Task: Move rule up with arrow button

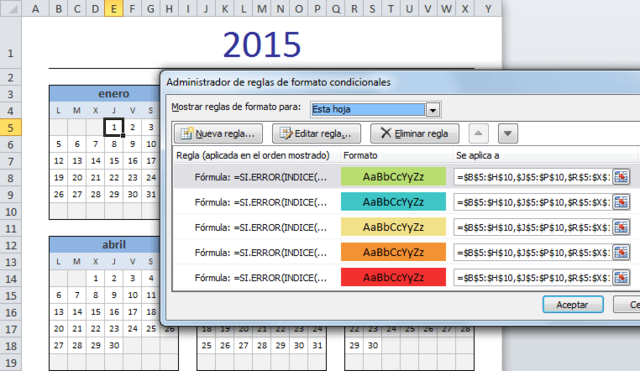Action: [478, 133]
